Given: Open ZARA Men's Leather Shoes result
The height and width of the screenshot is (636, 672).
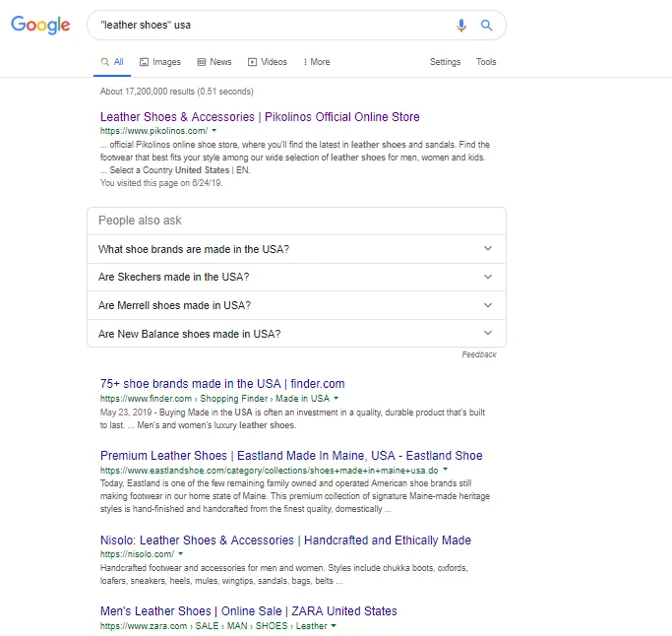Looking at the screenshot, I should pos(249,610).
